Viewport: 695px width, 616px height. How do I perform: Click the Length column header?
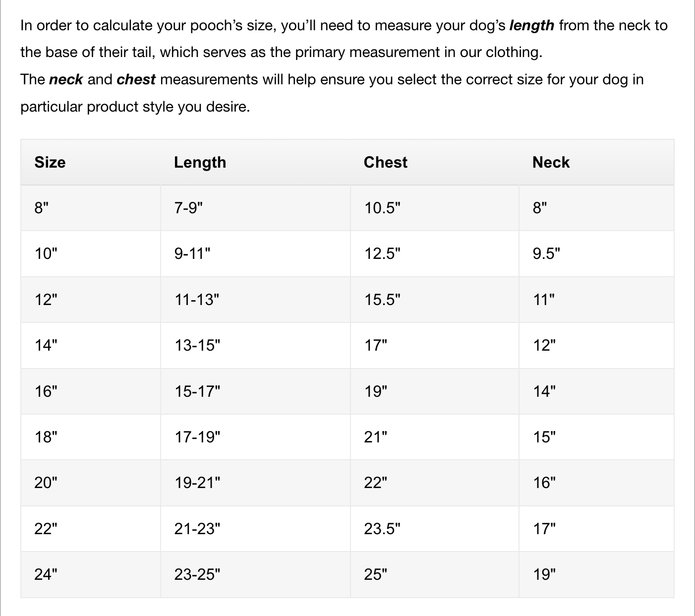tap(200, 162)
